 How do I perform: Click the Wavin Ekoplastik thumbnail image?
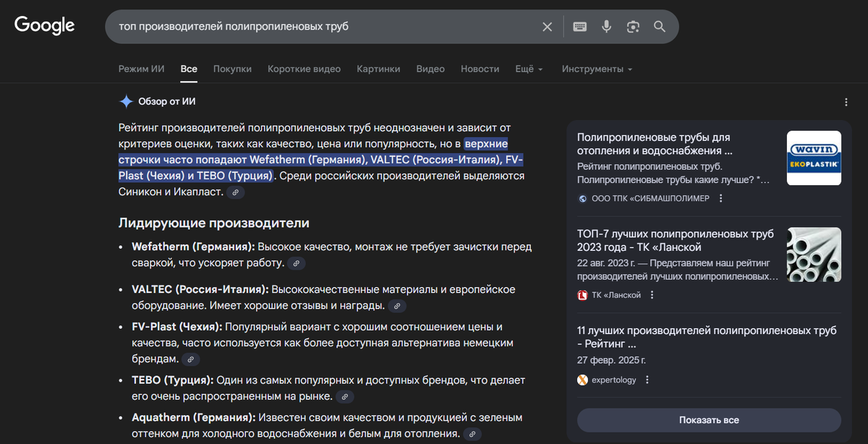tap(814, 158)
